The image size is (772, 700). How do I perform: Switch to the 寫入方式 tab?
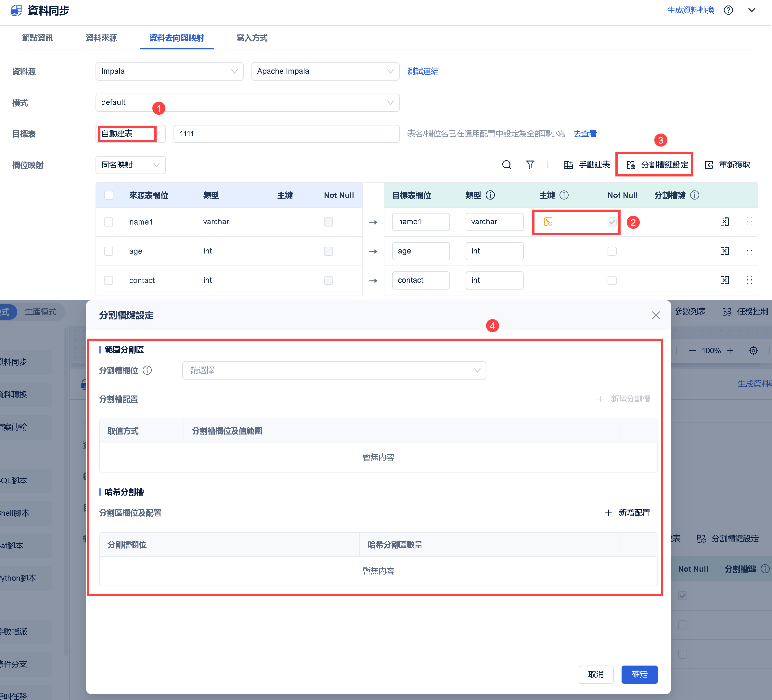(x=251, y=37)
